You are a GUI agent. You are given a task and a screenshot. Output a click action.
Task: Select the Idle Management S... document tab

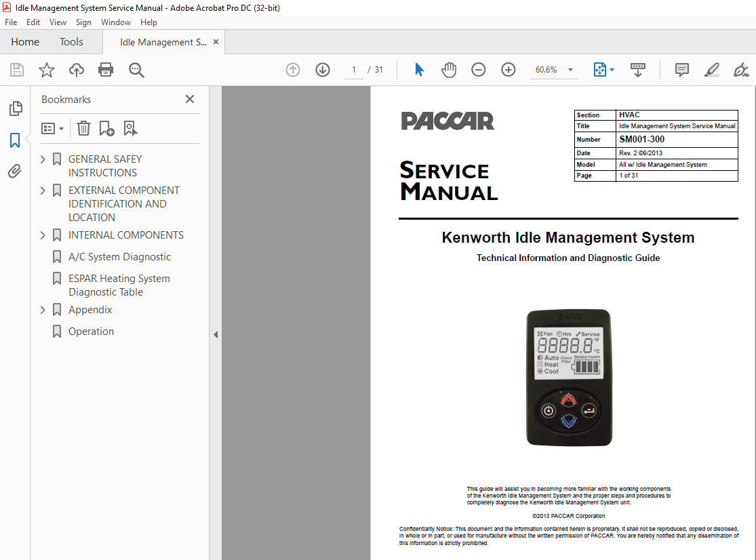pyautogui.click(x=163, y=43)
